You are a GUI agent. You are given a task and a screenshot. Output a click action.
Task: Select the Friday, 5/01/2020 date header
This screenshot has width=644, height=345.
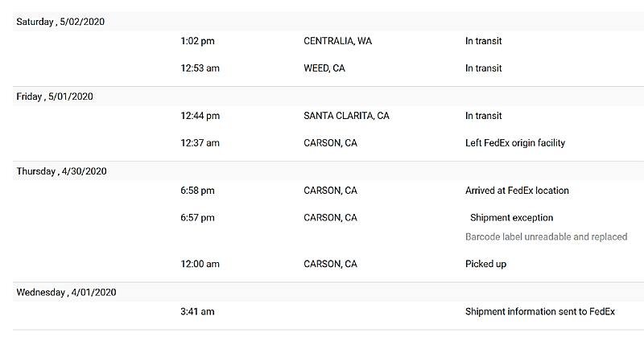55,97
